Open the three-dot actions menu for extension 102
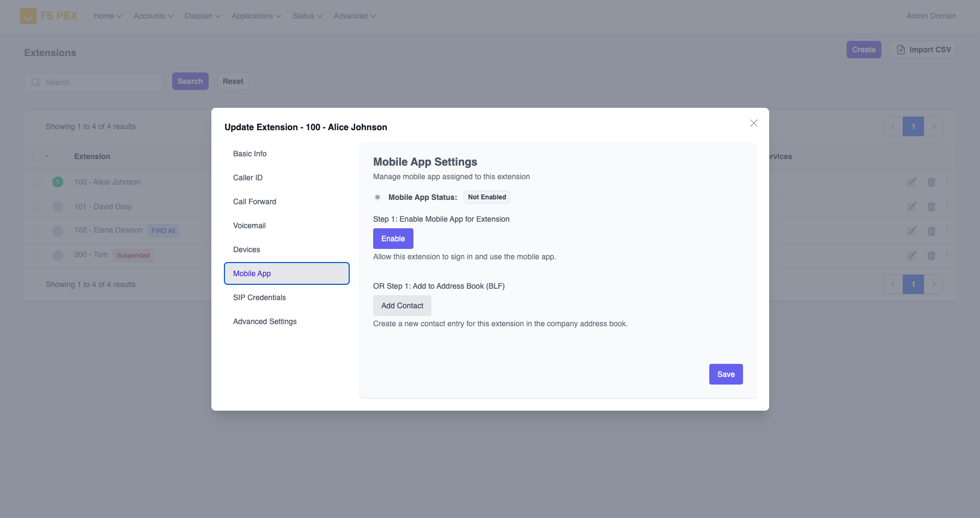This screenshot has height=518, width=980. pos(946,230)
